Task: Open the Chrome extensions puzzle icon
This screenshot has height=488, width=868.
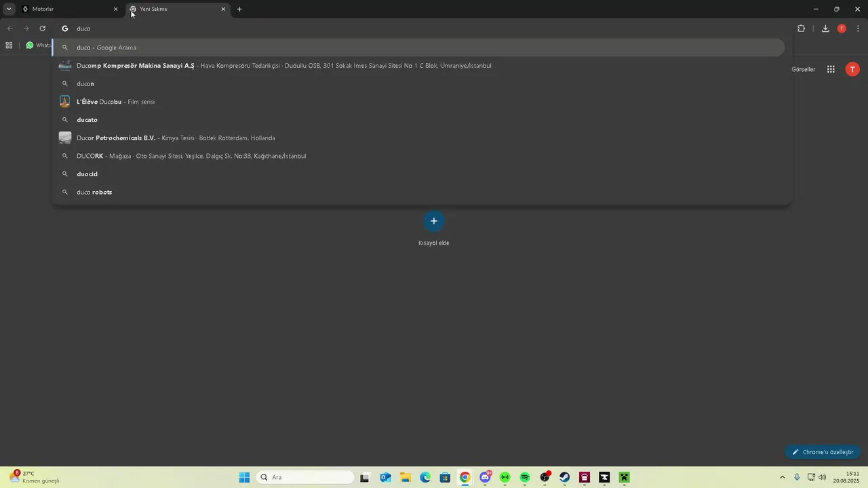Action: tap(801, 28)
